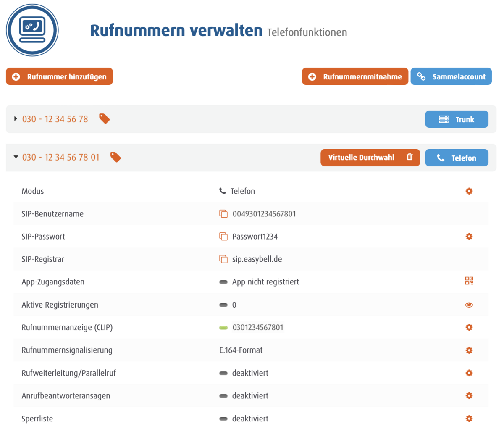Configure Rufnummernanzeige (CLIP) gear
Screen dimensions: 504x437
click(x=469, y=327)
